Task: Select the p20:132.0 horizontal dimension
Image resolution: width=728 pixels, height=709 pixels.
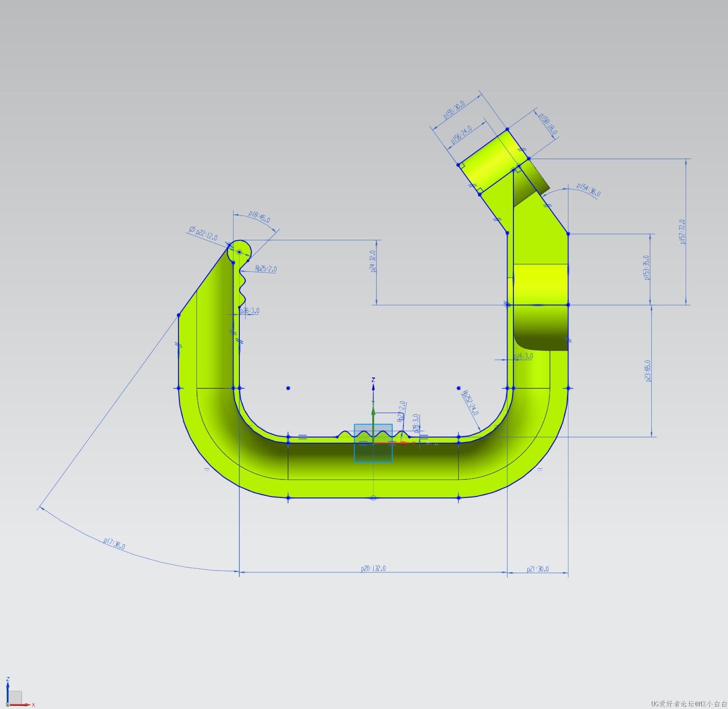Action: point(373,569)
